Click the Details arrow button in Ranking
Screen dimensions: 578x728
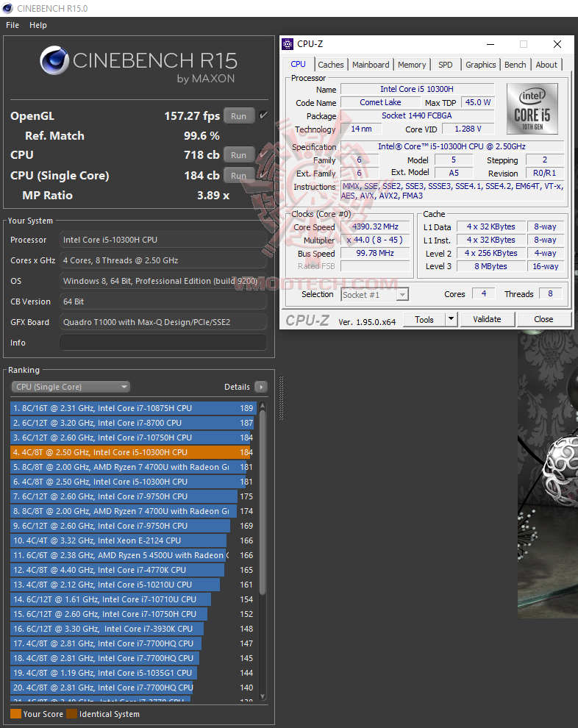pyautogui.click(x=261, y=387)
